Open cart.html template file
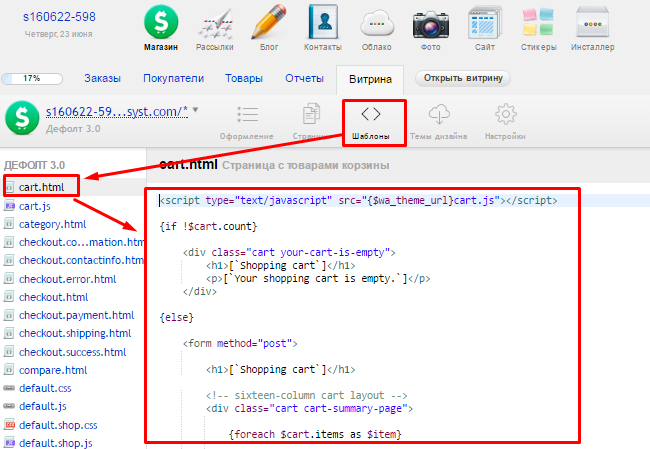This screenshot has height=449, width=650. (41, 187)
